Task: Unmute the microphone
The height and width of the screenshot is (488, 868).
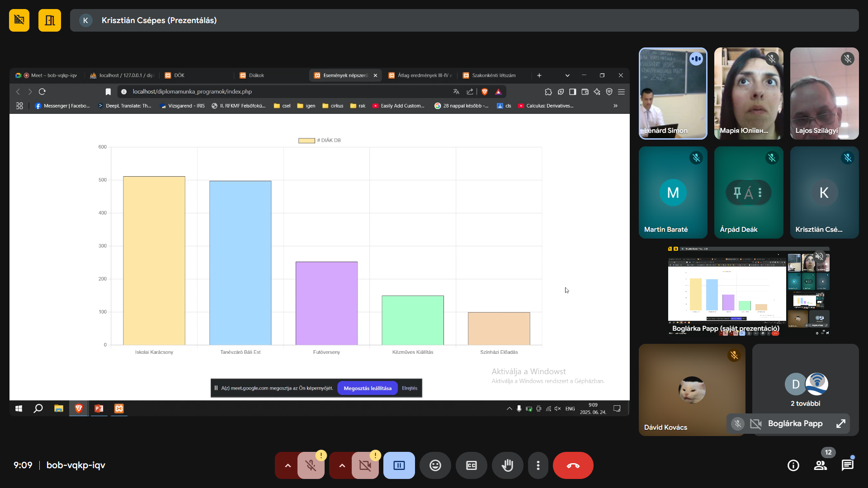Action: pos(311,465)
